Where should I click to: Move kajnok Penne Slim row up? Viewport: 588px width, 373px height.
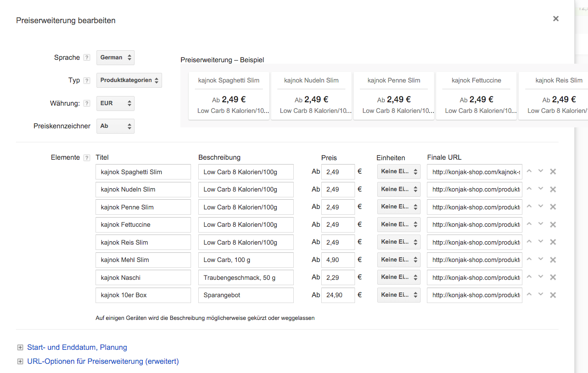coord(529,207)
